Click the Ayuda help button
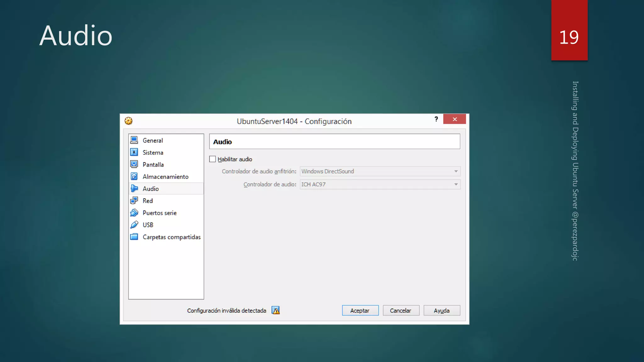This screenshot has width=644, height=362. pyautogui.click(x=441, y=310)
